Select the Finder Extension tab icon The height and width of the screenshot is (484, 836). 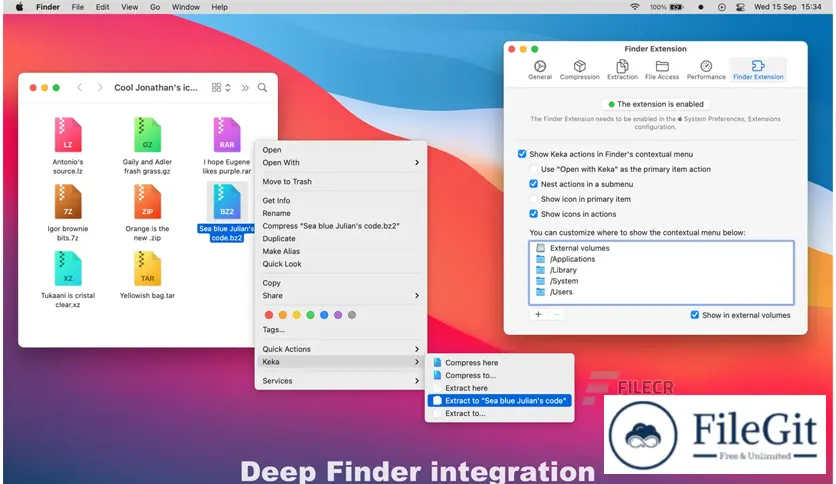pos(758,66)
